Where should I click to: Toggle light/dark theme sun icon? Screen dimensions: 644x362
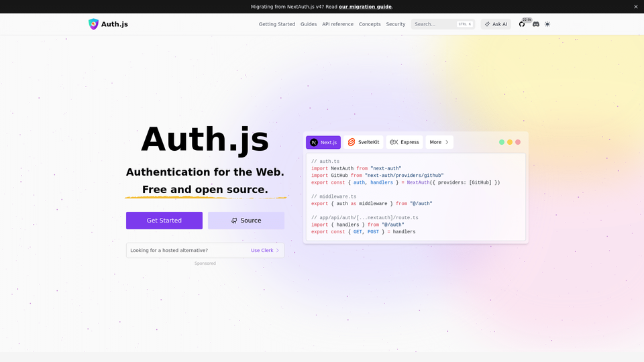coord(547,24)
